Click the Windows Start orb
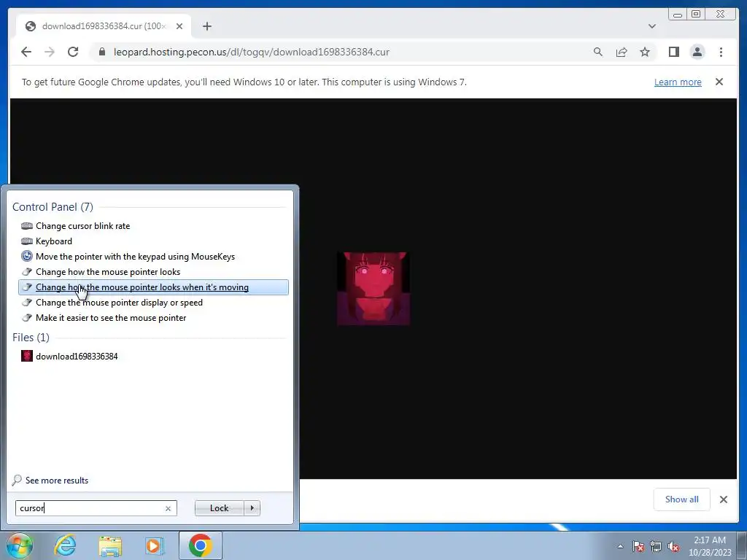Image resolution: width=747 pixels, height=560 pixels. click(19, 545)
